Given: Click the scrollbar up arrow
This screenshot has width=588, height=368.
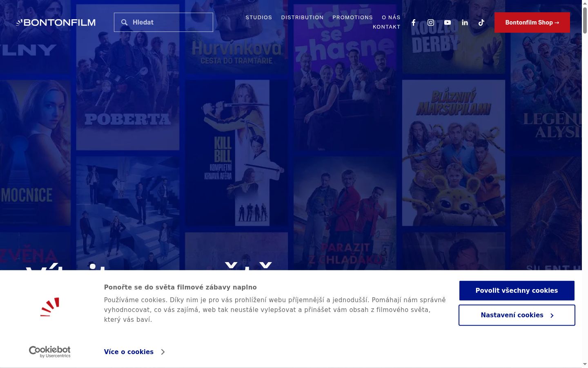Looking at the screenshot, I should tap(585, 3).
